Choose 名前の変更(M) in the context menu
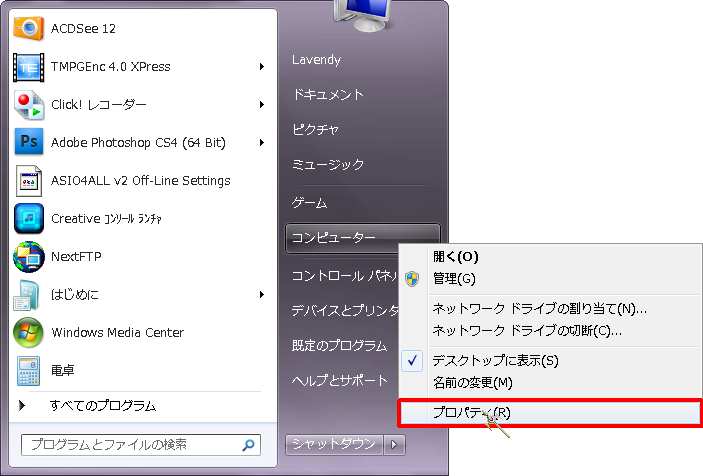 pos(473,383)
